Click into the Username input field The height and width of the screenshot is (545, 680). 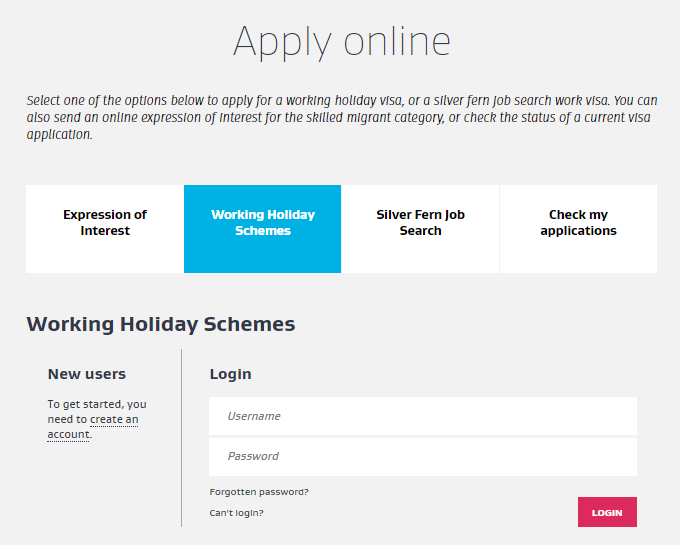422,416
